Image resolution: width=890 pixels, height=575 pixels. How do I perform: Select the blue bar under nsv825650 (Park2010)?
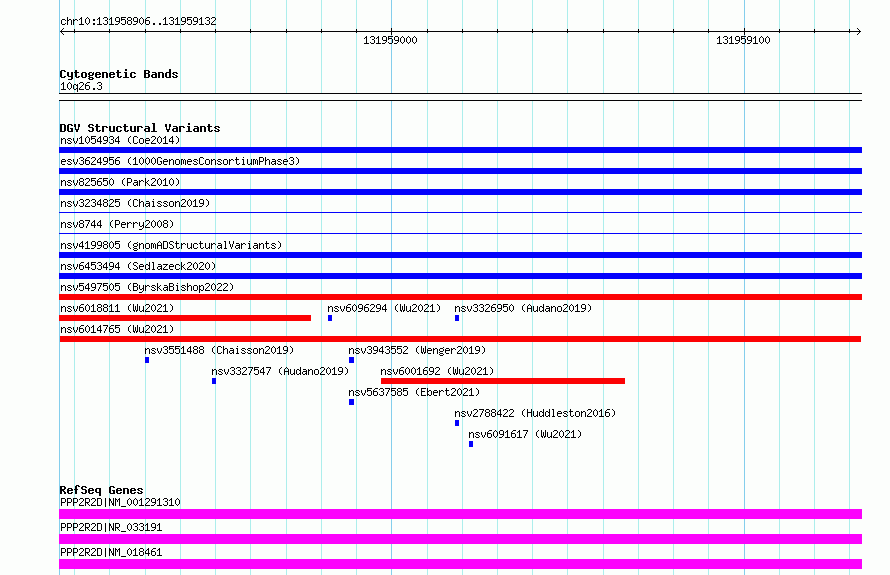tap(460, 192)
